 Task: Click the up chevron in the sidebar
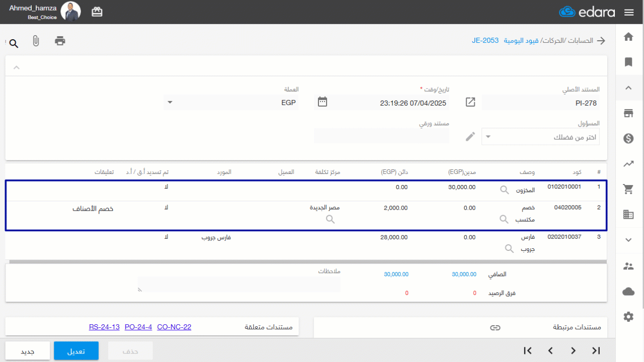pos(628,87)
